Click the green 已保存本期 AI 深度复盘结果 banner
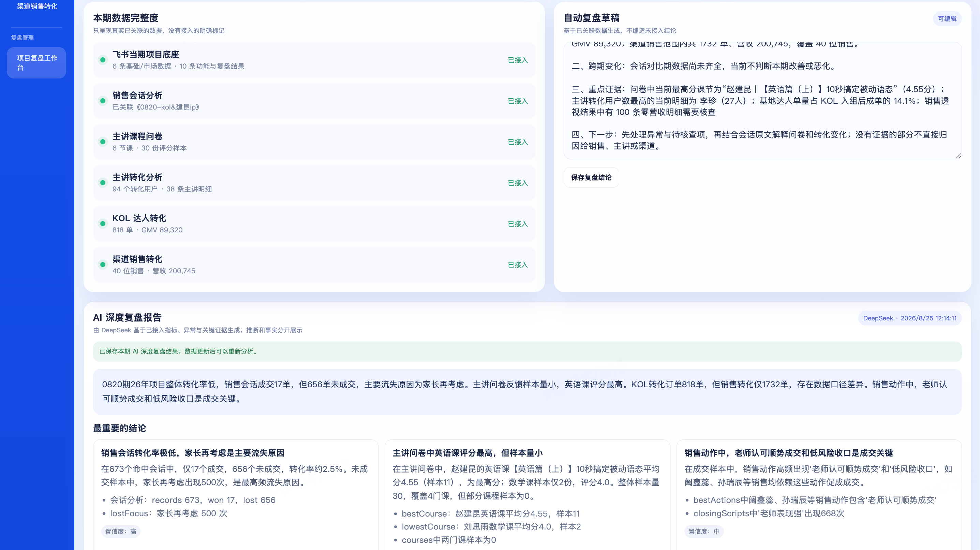Viewport: 980px width, 550px height. [527, 351]
